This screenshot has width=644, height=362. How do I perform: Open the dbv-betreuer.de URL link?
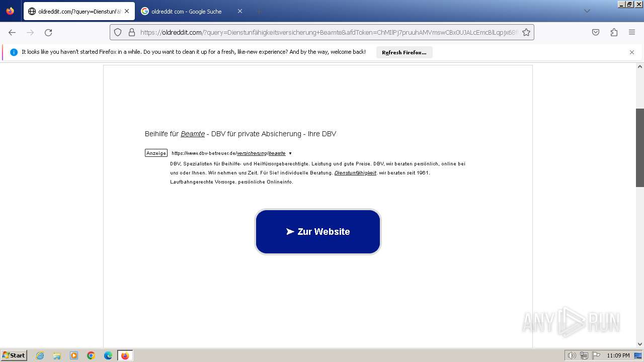pyautogui.click(x=228, y=153)
